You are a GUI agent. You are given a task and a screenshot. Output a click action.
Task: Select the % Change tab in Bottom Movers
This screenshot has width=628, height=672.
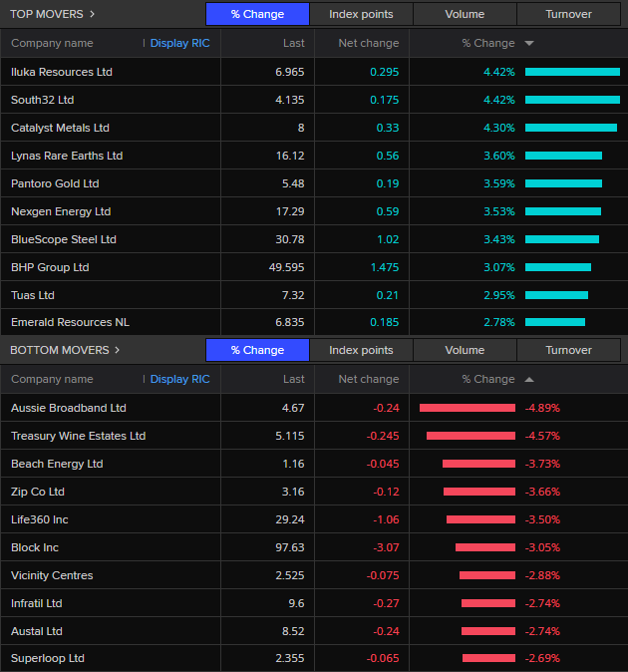click(257, 350)
